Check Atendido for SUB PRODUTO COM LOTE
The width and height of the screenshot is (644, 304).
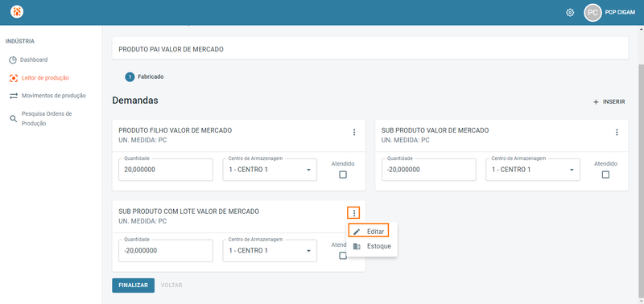(x=343, y=256)
